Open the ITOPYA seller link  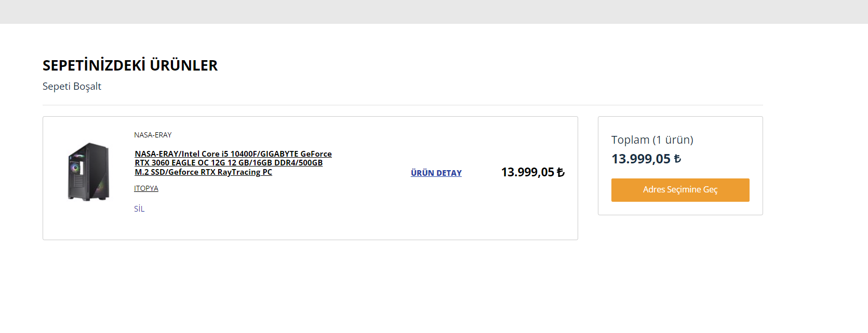tap(146, 188)
